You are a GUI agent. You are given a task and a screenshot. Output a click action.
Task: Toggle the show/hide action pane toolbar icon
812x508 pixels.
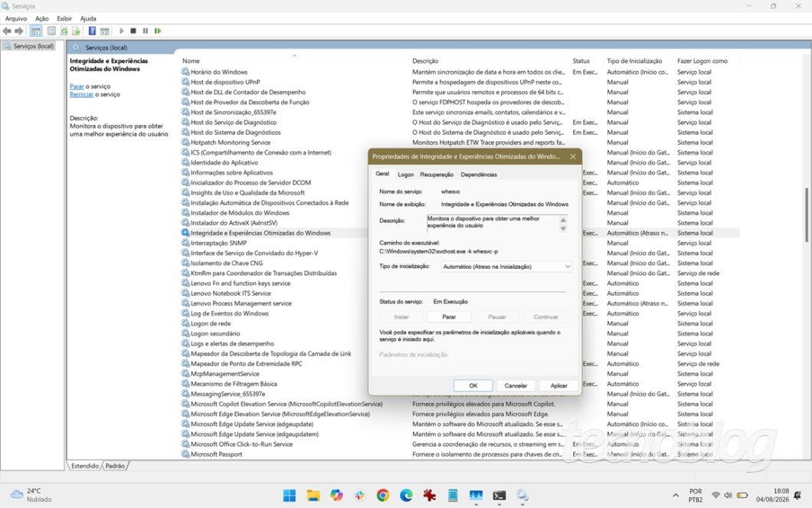105,31
